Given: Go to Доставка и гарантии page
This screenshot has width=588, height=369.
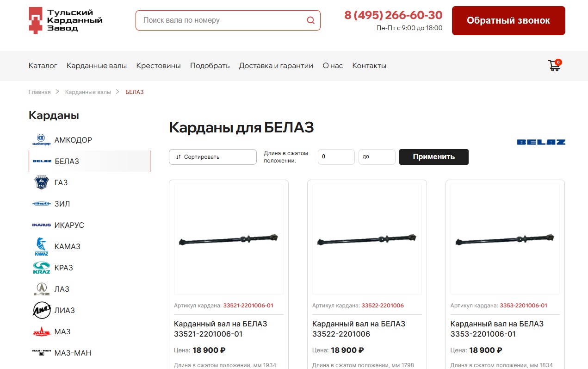Looking at the screenshot, I should pyautogui.click(x=276, y=66).
